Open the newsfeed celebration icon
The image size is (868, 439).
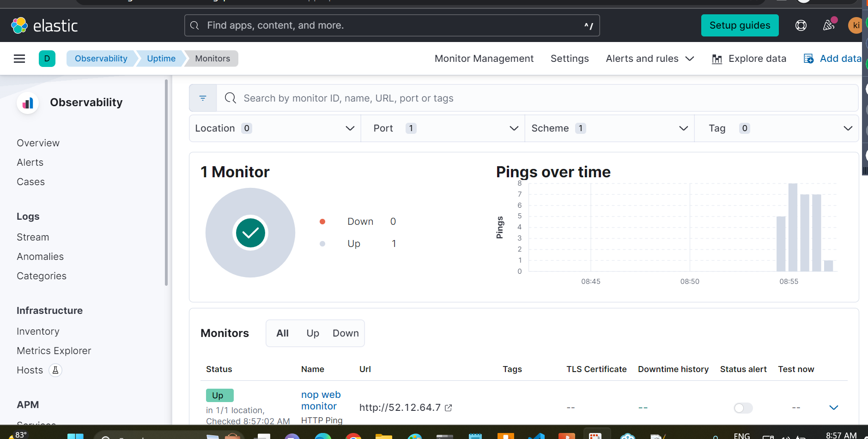pos(829,25)
